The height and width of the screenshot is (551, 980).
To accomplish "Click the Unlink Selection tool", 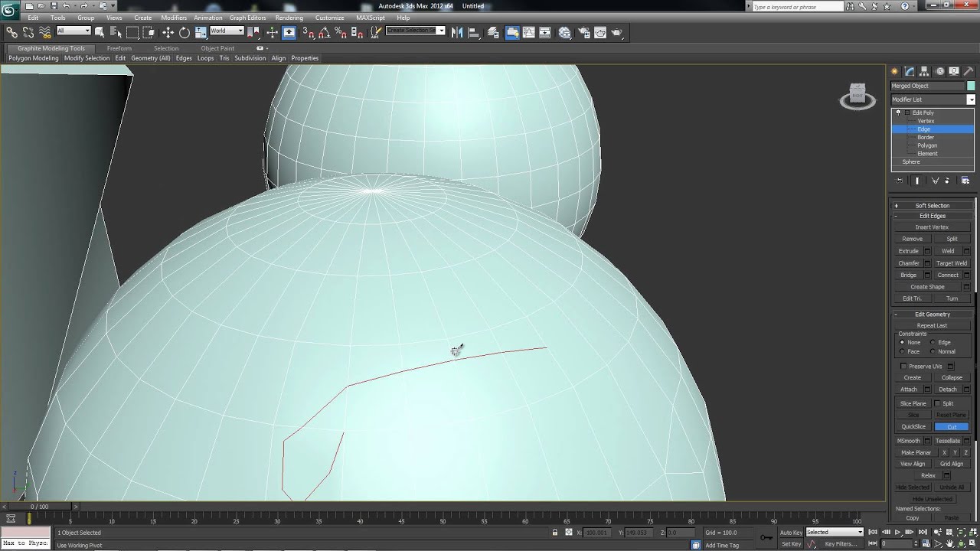I will (x=28, y=32).
